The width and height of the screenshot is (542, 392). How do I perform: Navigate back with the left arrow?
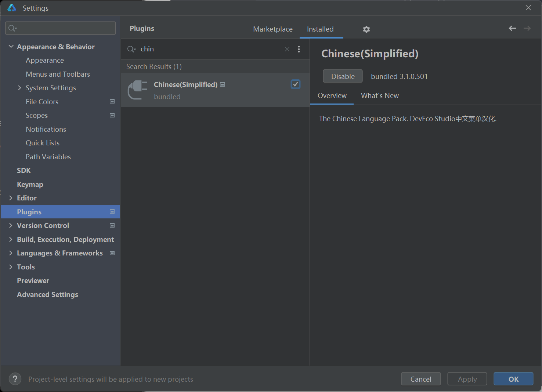[x=512, y=28]
